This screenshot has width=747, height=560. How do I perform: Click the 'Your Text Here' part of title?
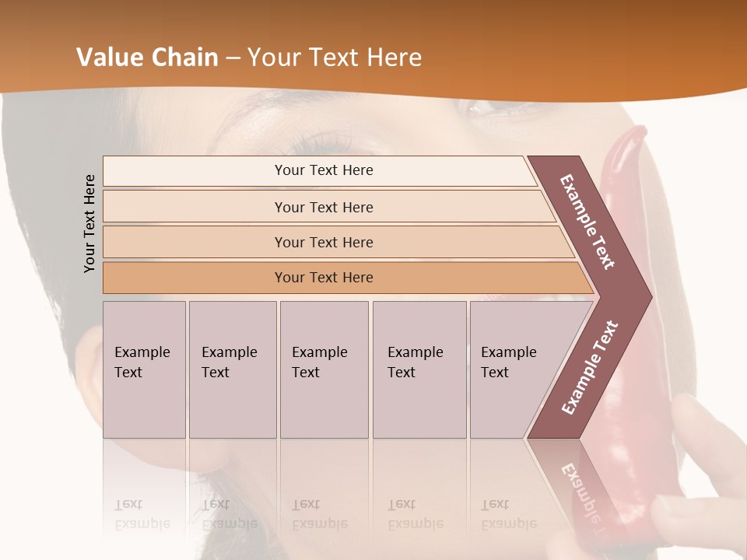point(335,58)
